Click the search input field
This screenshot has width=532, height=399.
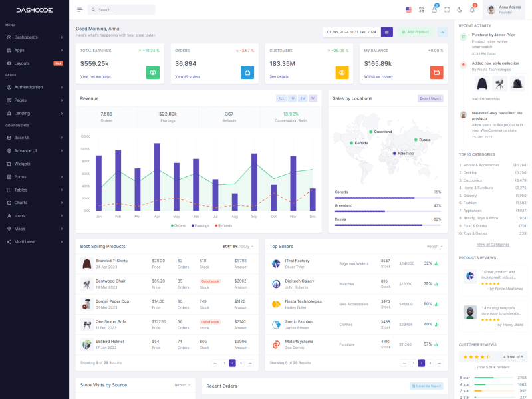[123, 10]
